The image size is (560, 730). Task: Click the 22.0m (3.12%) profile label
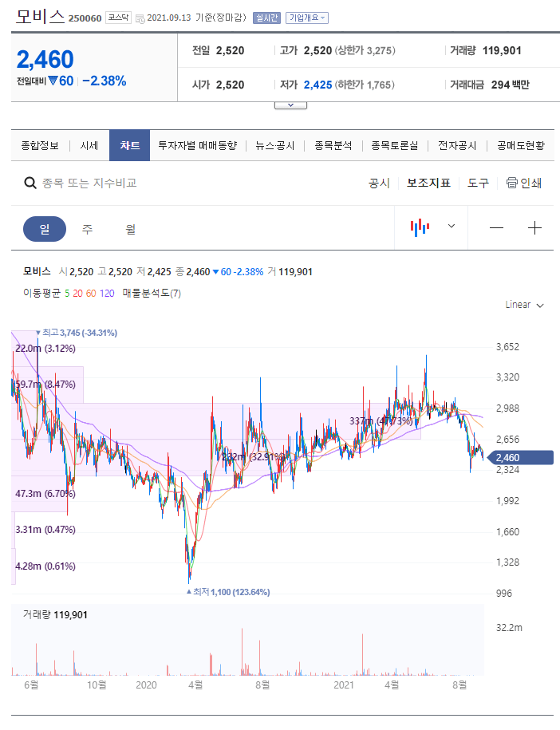pos(45,349)
